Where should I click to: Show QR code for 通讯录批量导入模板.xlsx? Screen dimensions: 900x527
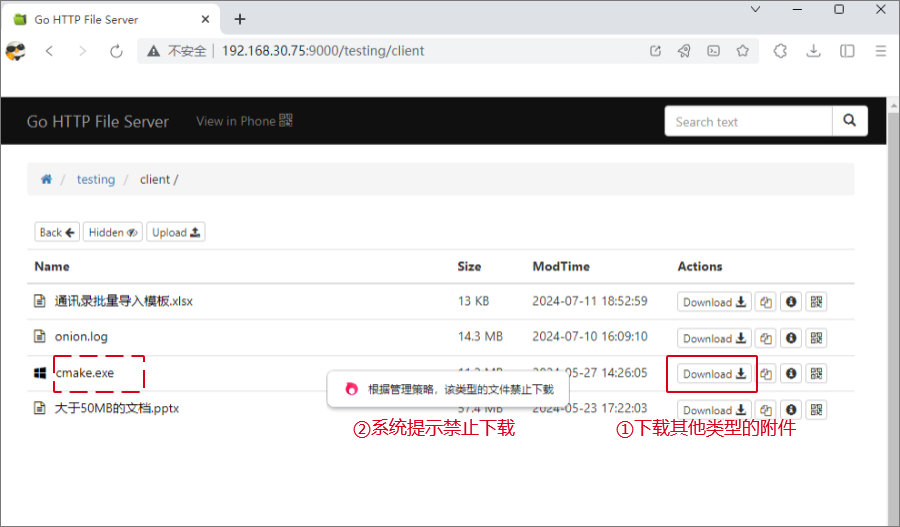click(x=816, y=302)
